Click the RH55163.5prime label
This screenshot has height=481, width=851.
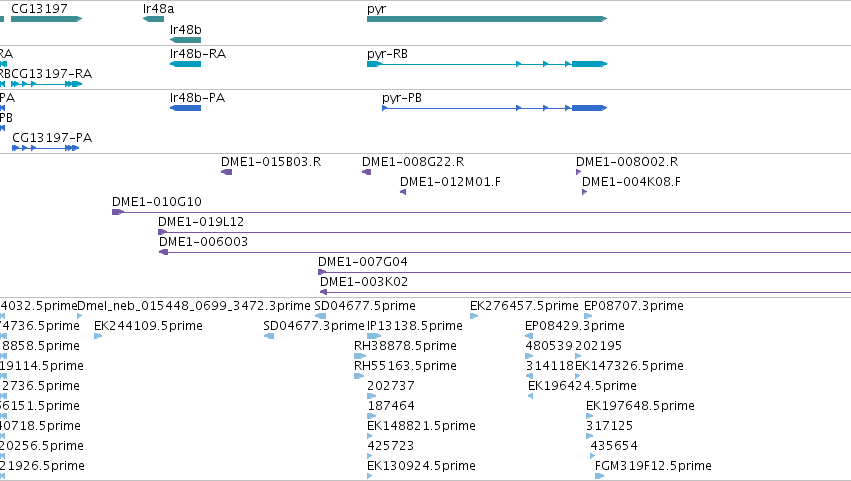click(x=405, y=366)
